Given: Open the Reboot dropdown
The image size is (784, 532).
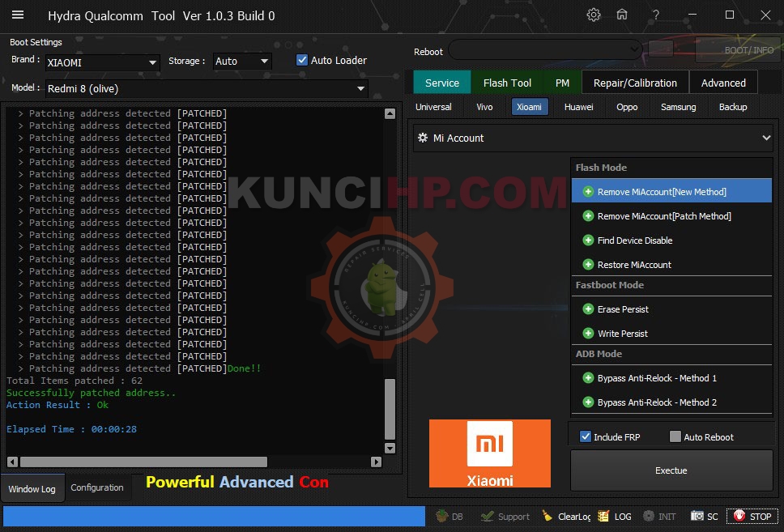Looking at the screenshot, I should (546, 49).
